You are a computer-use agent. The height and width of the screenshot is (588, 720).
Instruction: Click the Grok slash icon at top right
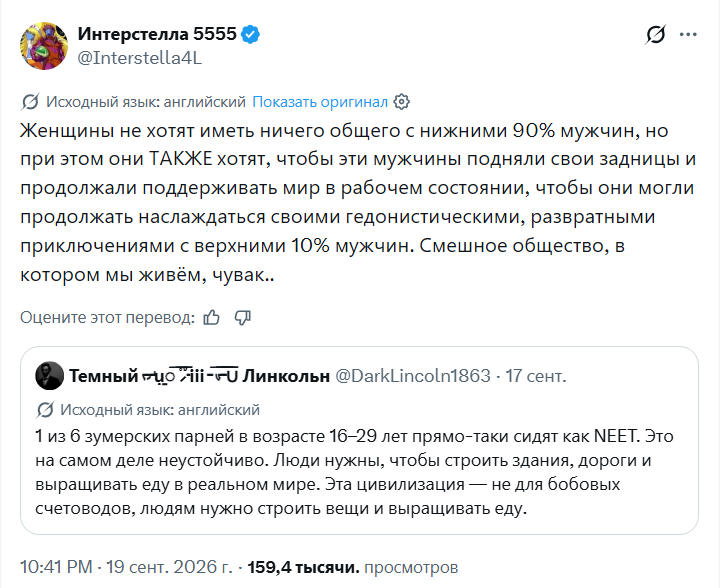click(x=655, y=34)
